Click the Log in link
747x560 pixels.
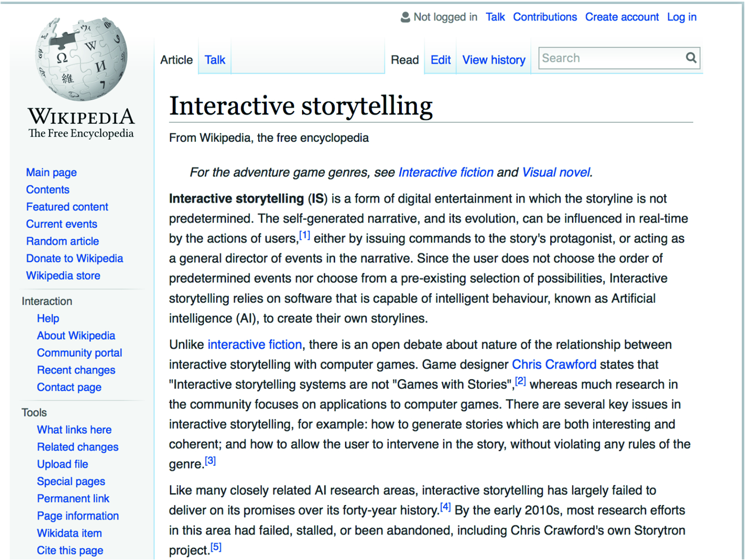click(x=682, y=17)
